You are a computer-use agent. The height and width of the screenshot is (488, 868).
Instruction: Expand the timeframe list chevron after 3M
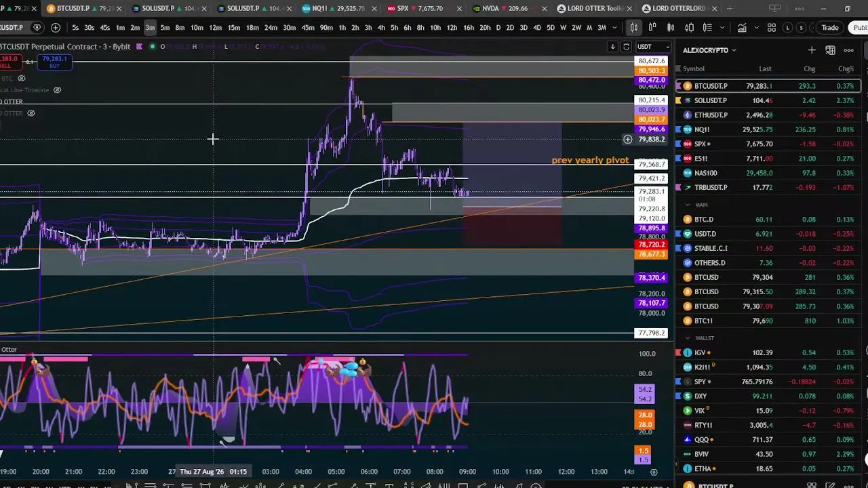click(615, 28)
